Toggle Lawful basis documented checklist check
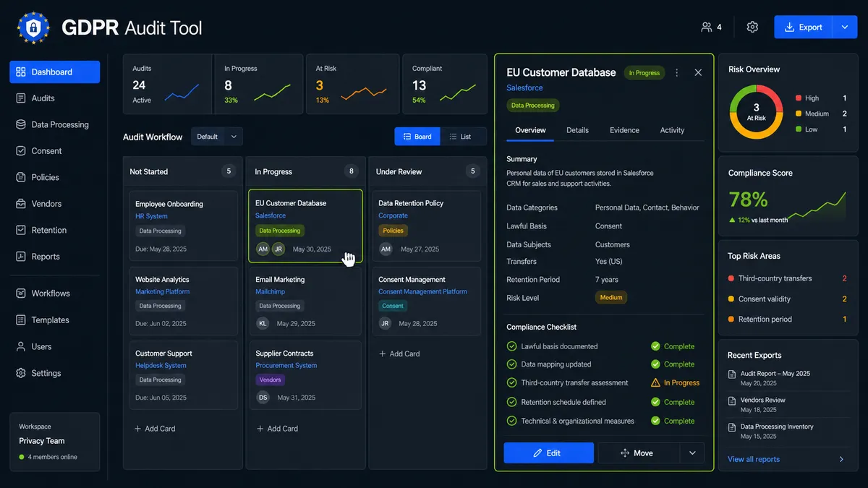 pyautogui.click(x=512, y=346)
